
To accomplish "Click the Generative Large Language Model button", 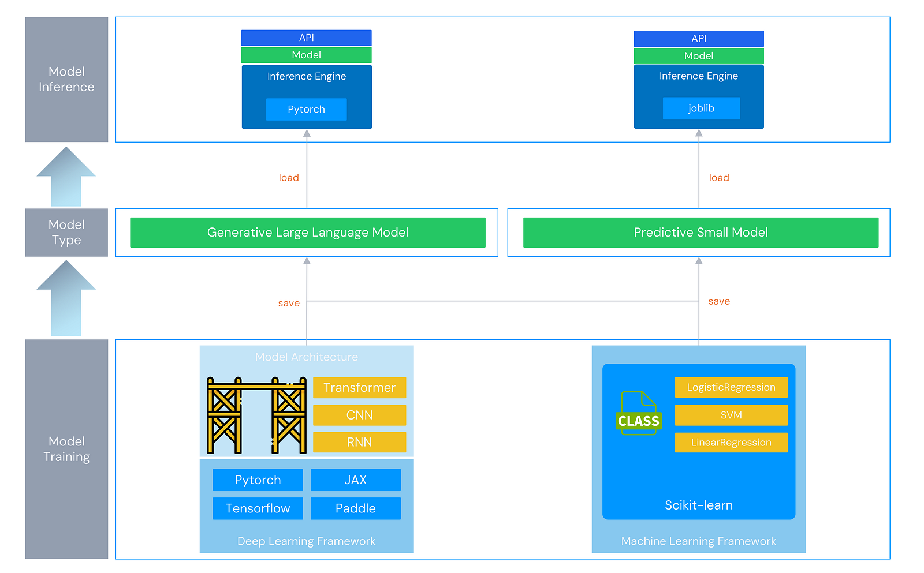I will click(x=307, y=232).
